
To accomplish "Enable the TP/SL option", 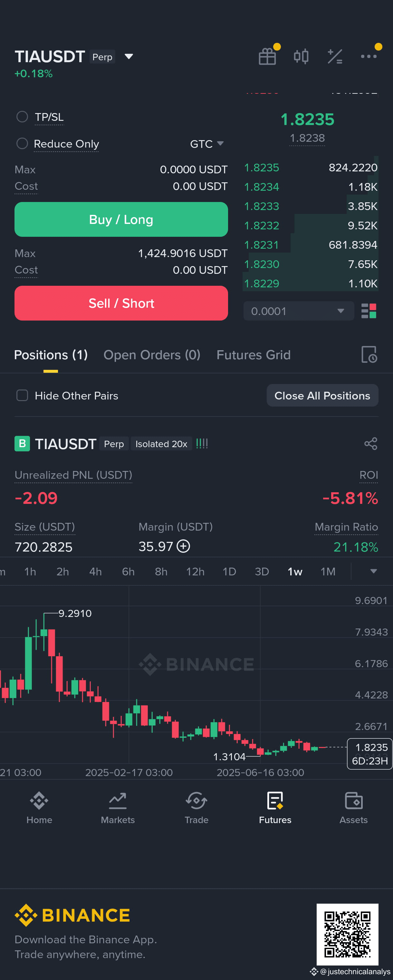I will (x=22, y=117).
